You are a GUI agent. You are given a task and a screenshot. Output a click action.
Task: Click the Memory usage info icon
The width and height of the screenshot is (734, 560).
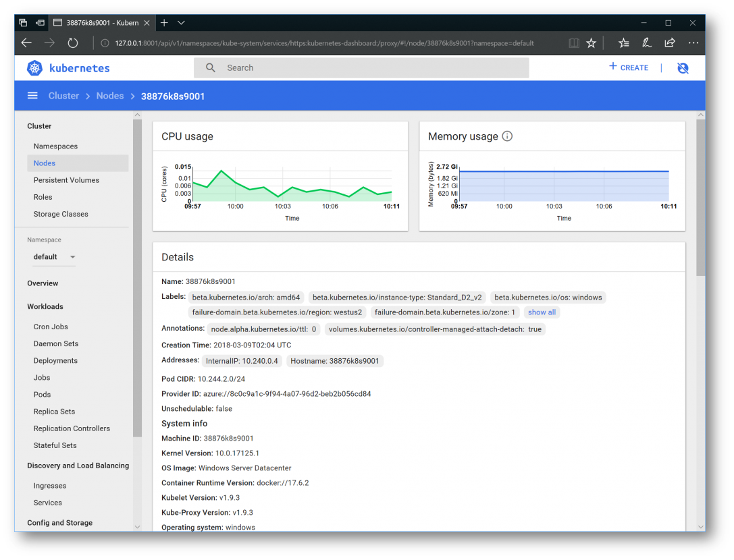point(507,136)
